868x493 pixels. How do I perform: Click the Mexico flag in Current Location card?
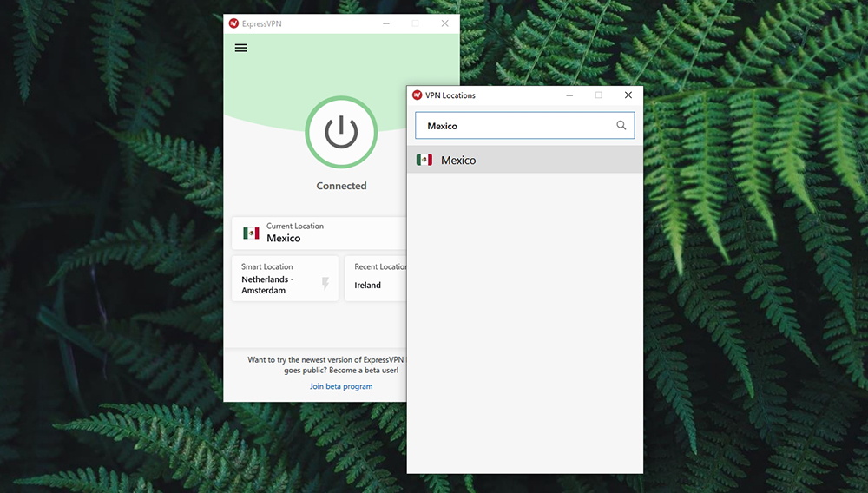pos(251,233)
